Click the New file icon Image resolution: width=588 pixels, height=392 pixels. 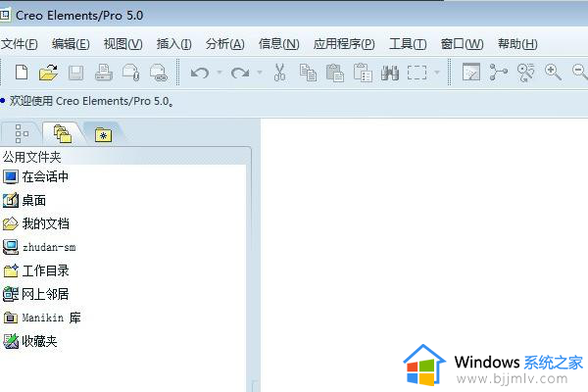point(22,72)
